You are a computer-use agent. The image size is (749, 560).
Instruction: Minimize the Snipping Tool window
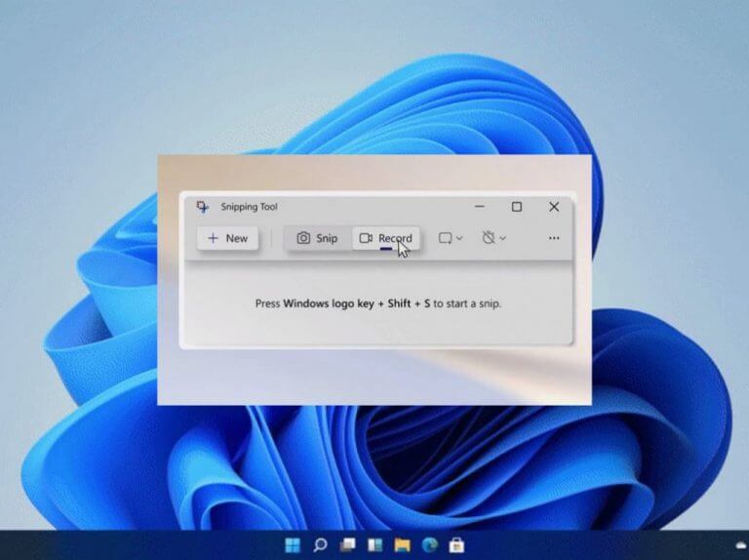pyautogui.click(x=479, y=207)
